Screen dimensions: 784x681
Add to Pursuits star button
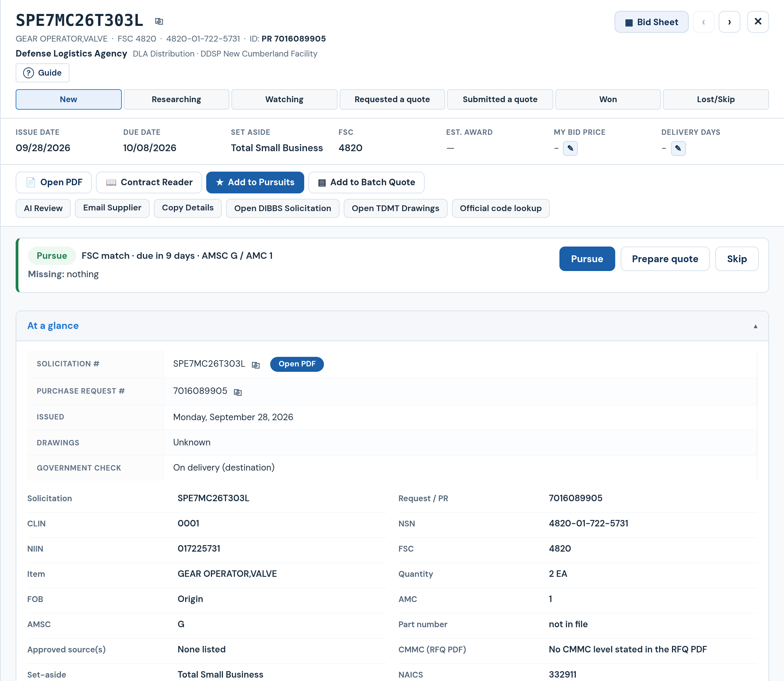[255, 183]
